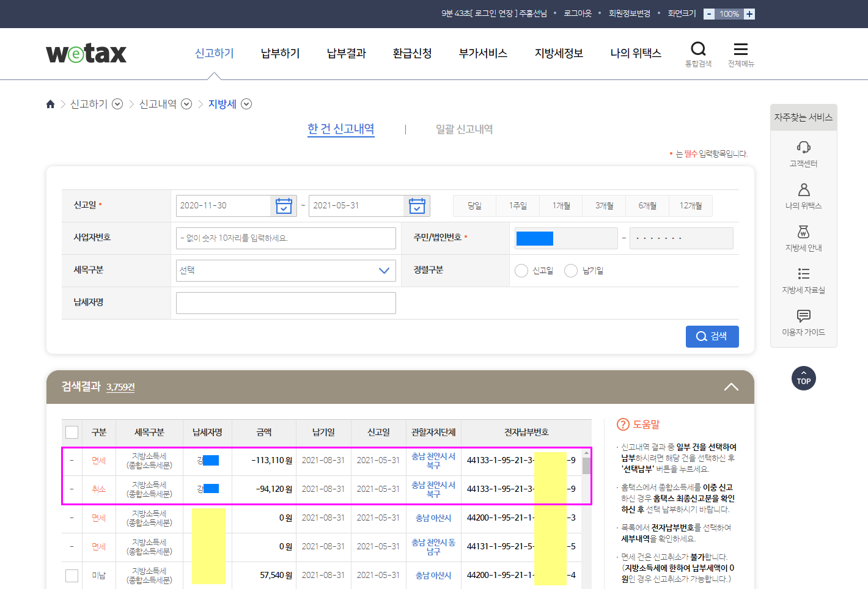Click the home icon in breadcrumb

coord(51,104)
